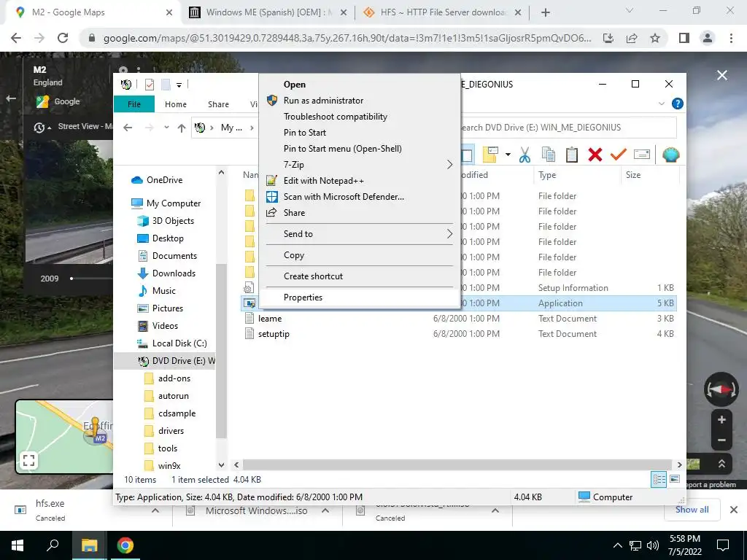Open Chrome profile avatar
Viewport: 747px width, 560px height.
click(x=708, y=38)
